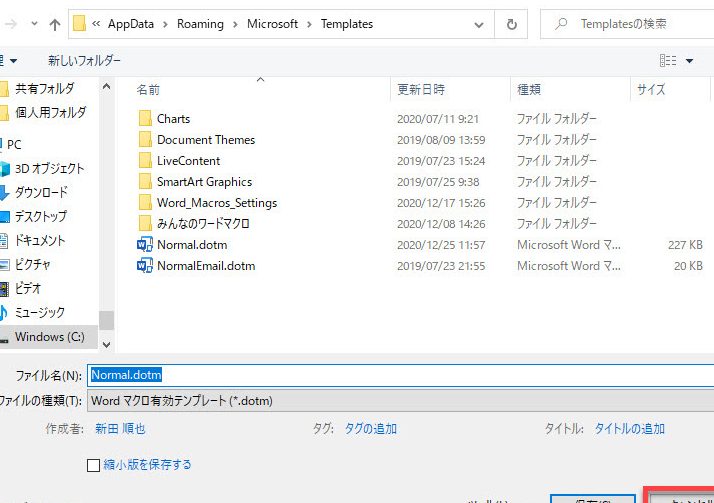Create a new folder with 新しいフォルダー

pyautogui.click(x=85, y=60)
